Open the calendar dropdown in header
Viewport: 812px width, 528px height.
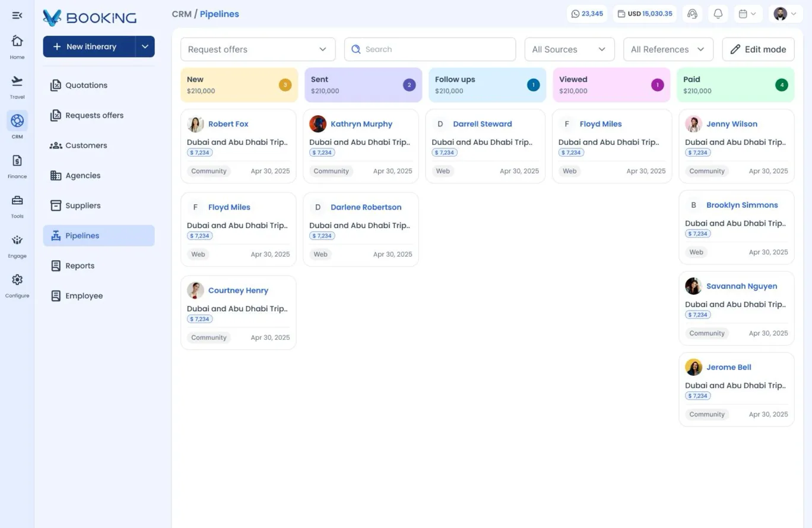(747, 14)
